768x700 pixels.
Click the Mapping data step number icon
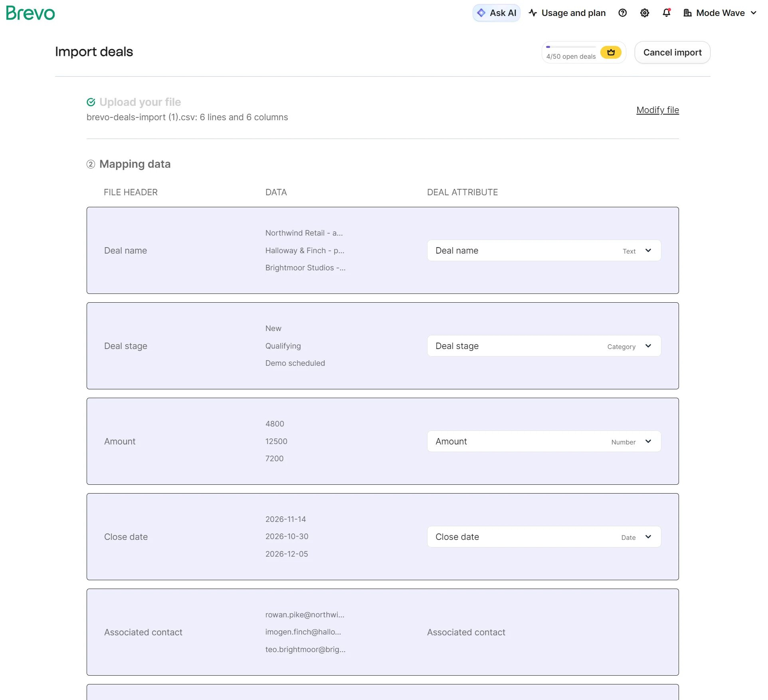(91, 164)
